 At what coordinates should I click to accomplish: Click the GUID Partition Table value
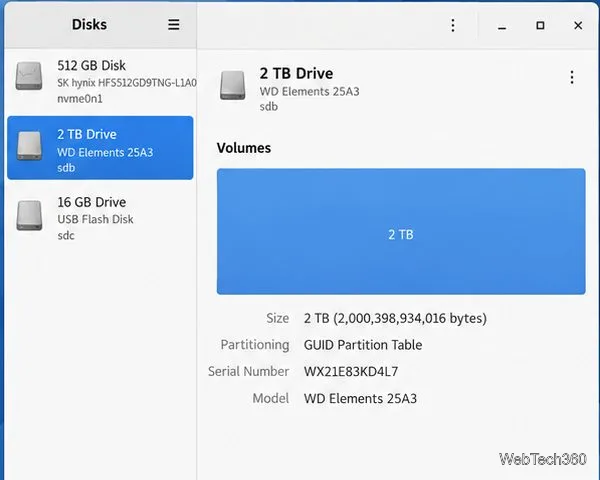click(x=363, y=345)
